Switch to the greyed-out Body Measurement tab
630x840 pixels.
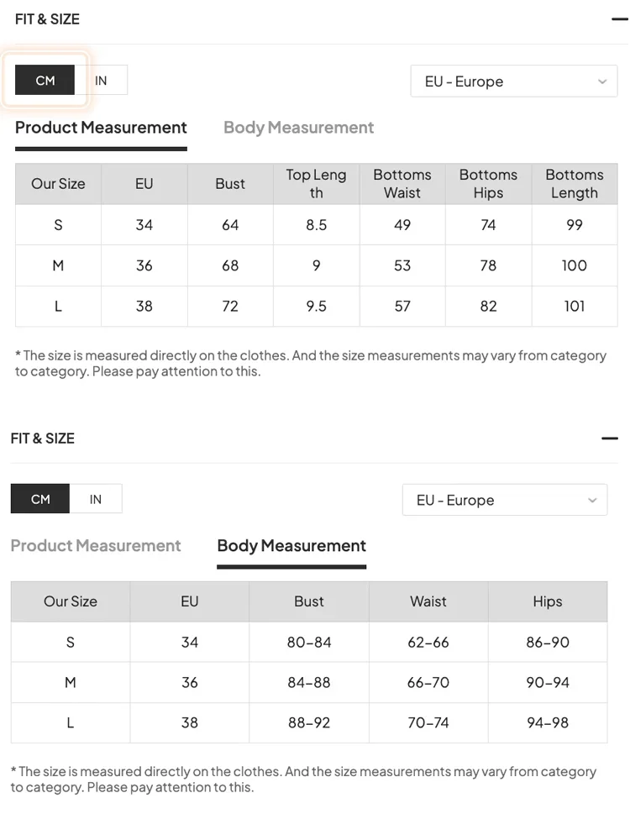[298, 128]
